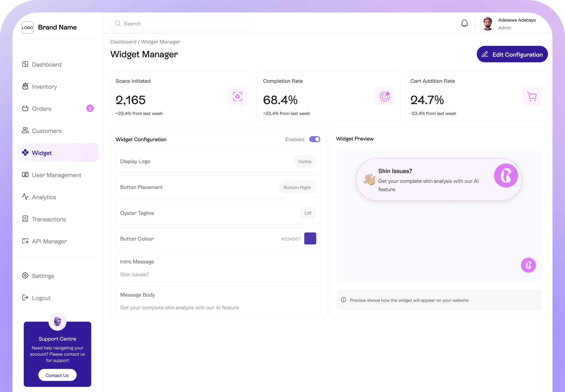
Task: Switch the Oyster Tagline Off pill
Action: (308, 213)
